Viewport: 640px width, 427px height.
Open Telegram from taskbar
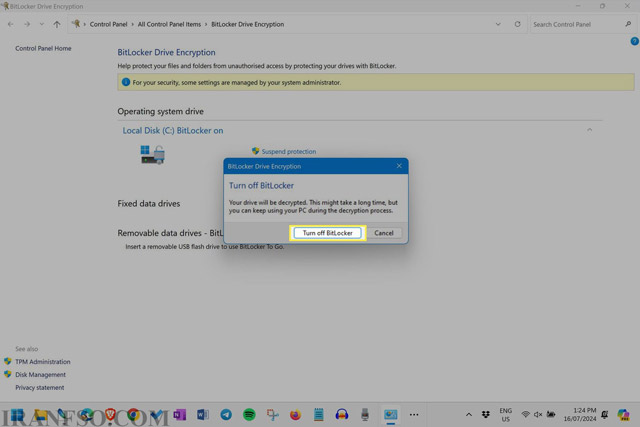[x=226, y=415]
